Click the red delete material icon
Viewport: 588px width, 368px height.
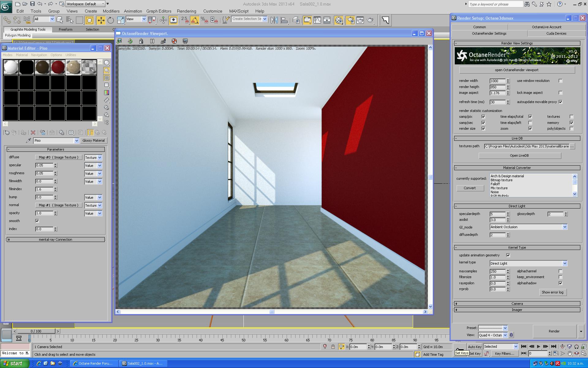tap(33, 132)
